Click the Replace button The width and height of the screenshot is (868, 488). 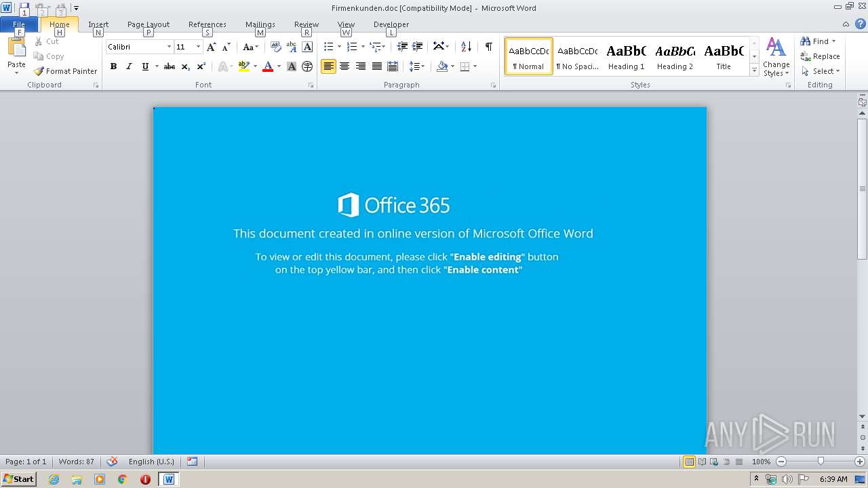820,56
